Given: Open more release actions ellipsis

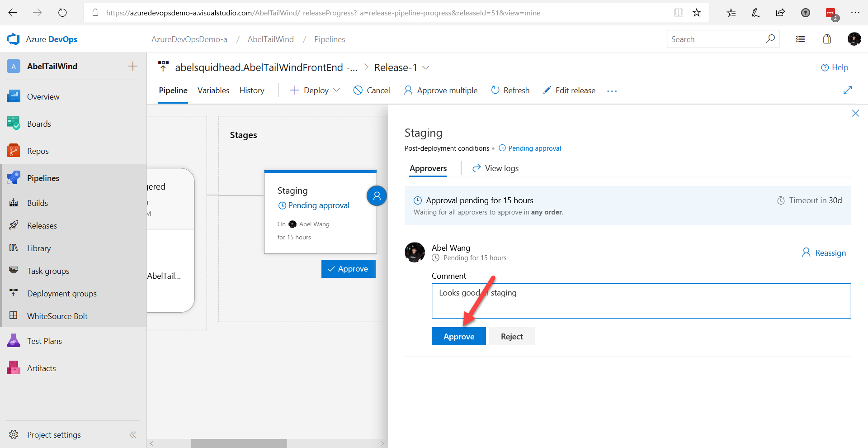Looking at the screenshot, I should [612, 91].
